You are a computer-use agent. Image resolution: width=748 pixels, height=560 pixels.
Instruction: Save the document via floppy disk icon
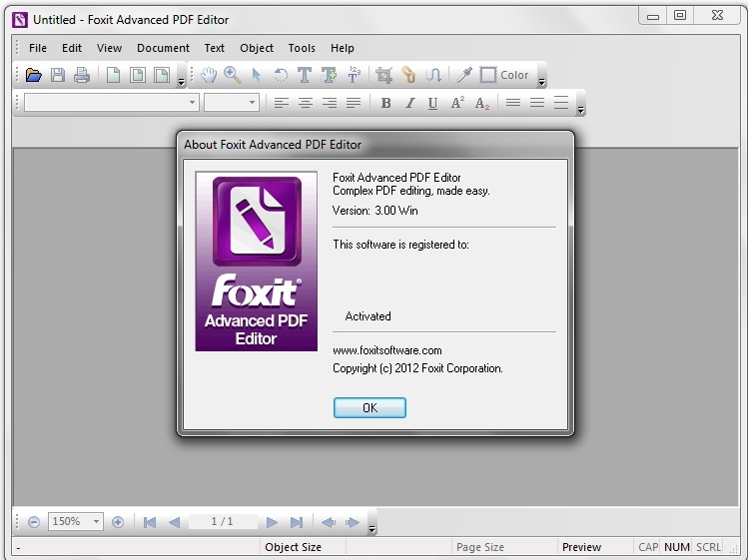58,76
